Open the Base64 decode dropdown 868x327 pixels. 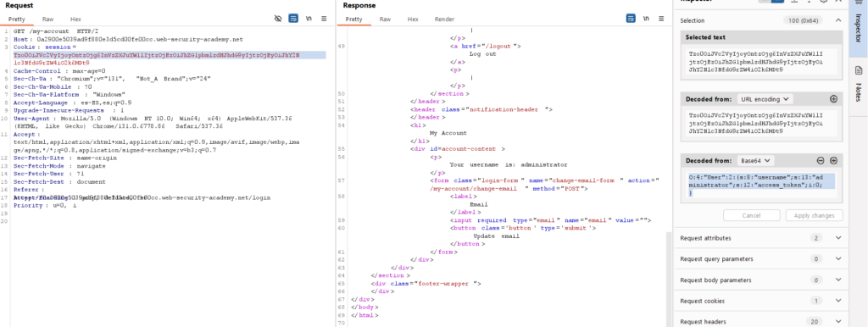(x=754, y=160)
